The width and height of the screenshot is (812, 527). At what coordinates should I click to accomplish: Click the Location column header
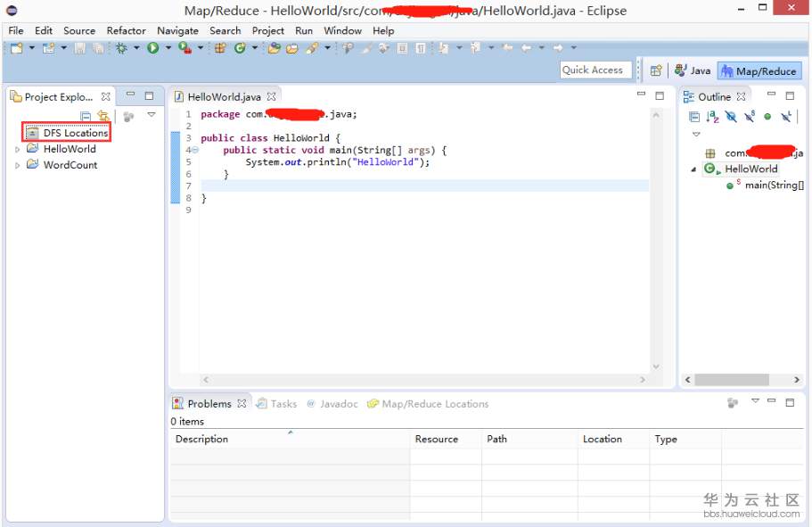pyautogui.click(x=613, y=439)
